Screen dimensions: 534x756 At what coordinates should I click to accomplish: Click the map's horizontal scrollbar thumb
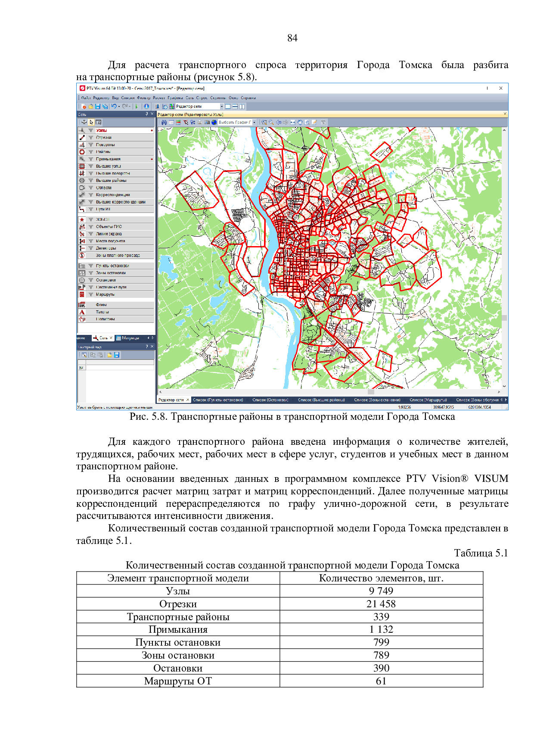pyautogui.click(x=371, y=392)
